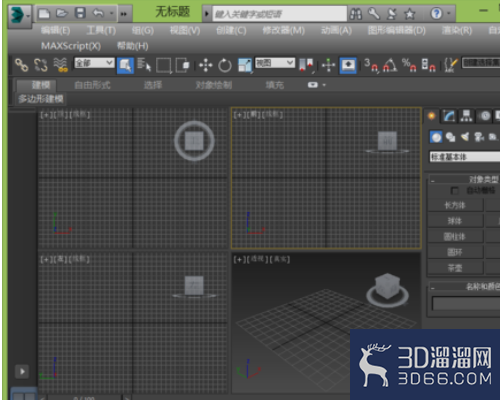Create a 圆柱体 cylinder primitive
500x400 pixels.
455,237
